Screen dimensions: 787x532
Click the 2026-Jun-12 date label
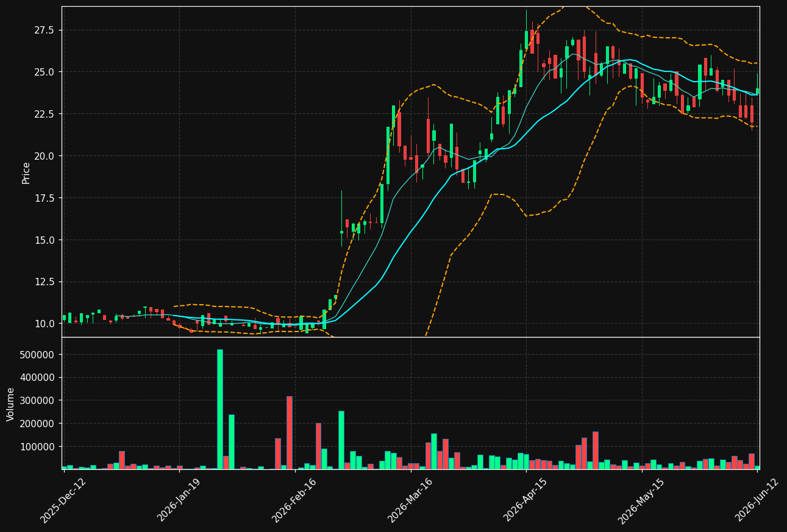click(x=757, y=500)
